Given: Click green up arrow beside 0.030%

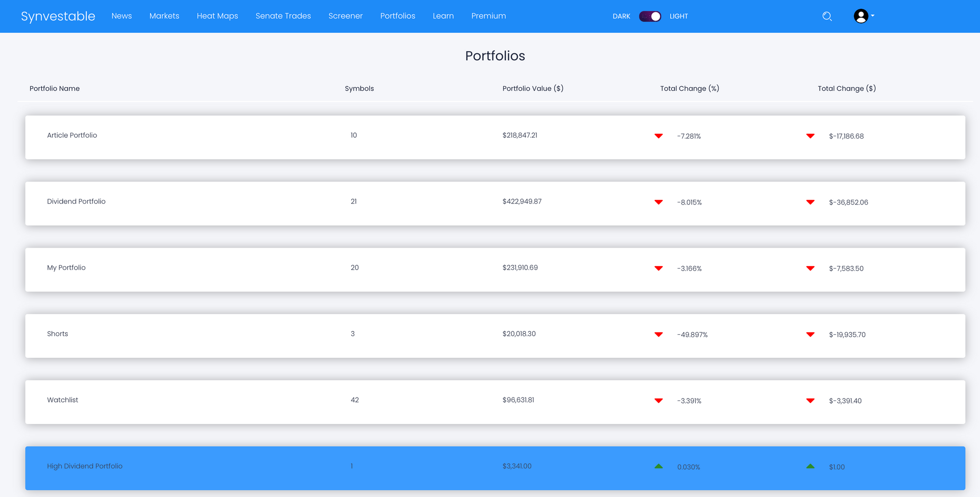Looking at the screenshot, I should (x=659, y=466).
